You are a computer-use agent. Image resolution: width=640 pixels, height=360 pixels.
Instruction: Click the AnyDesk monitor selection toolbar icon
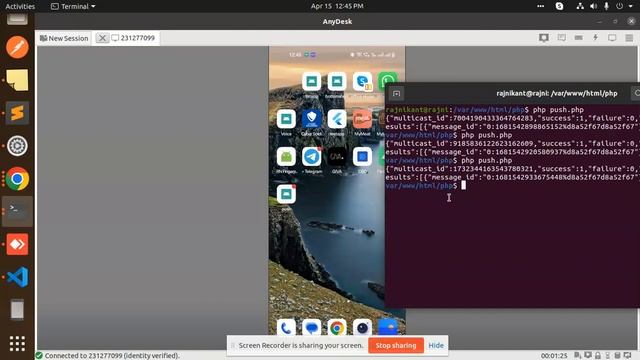click(x=544, y=38)
